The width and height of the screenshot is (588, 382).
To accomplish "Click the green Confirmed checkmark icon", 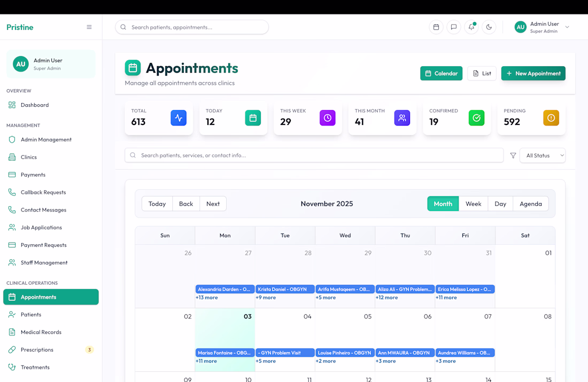I will (x=477, y=118).
